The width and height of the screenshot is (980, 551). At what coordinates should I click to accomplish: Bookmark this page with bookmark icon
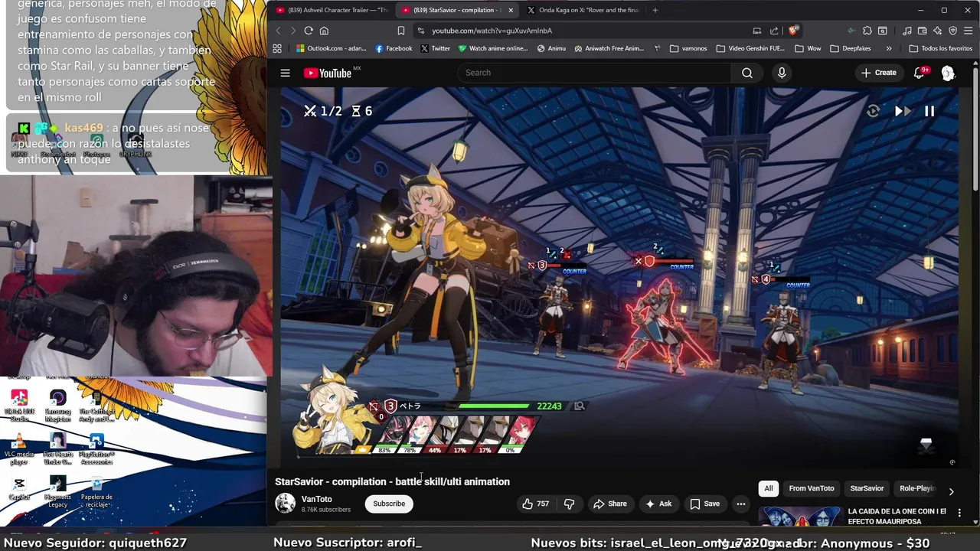(400, 31)
